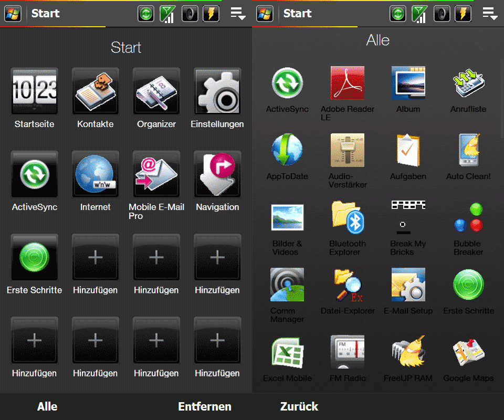This screenshot has width=504, height=420.
Task: Launch Auto Clean! app
Action: (x=468, y=150)
